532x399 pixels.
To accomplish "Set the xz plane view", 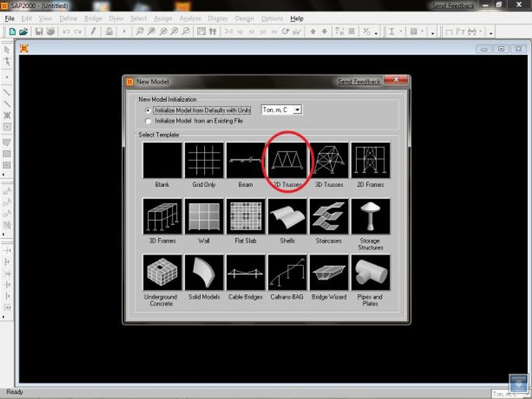I will 251,31.
